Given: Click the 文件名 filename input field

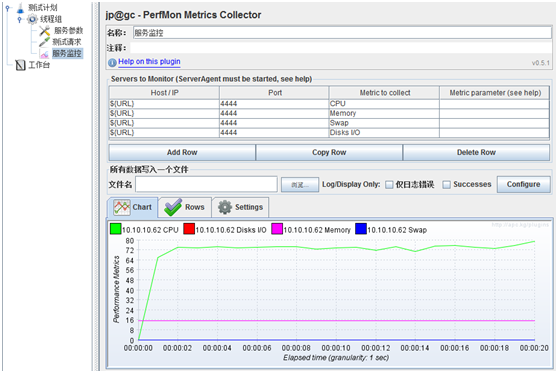Looking at the screenshot, I should [206, 184].
